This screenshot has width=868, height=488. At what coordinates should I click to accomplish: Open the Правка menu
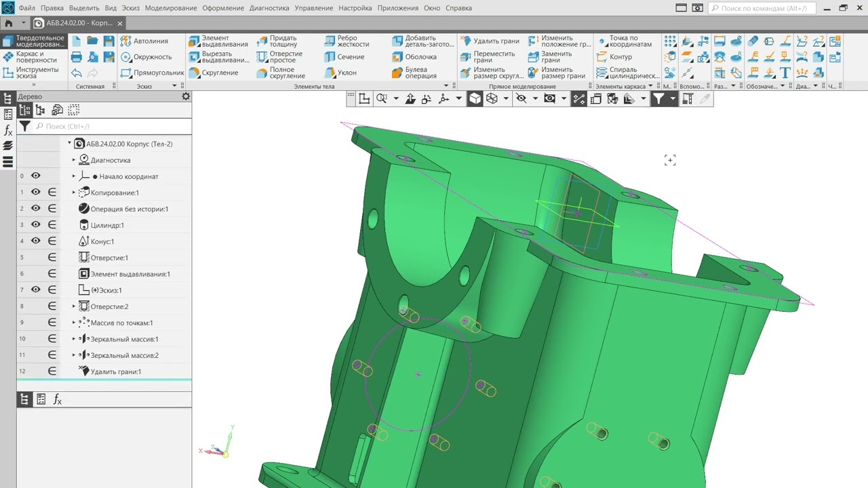52,8
